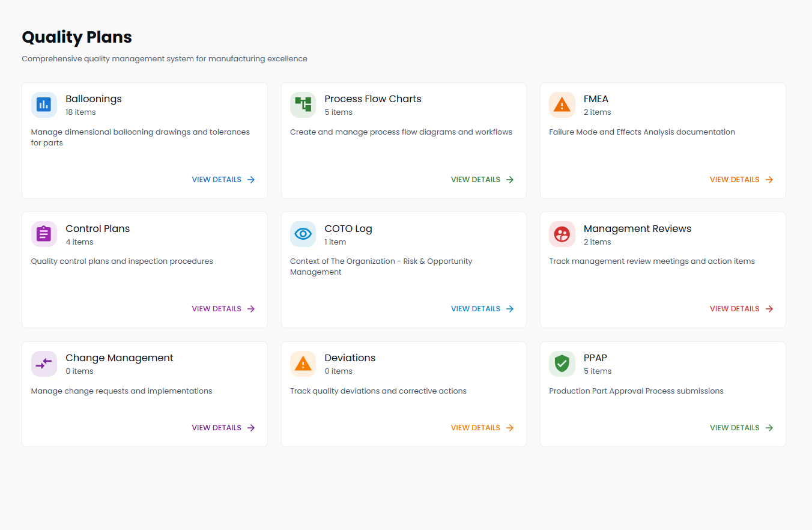The width and height of the screenshot is (812, 530).
Task: Click the FMEA warning triangle icon
Action: 562,105
